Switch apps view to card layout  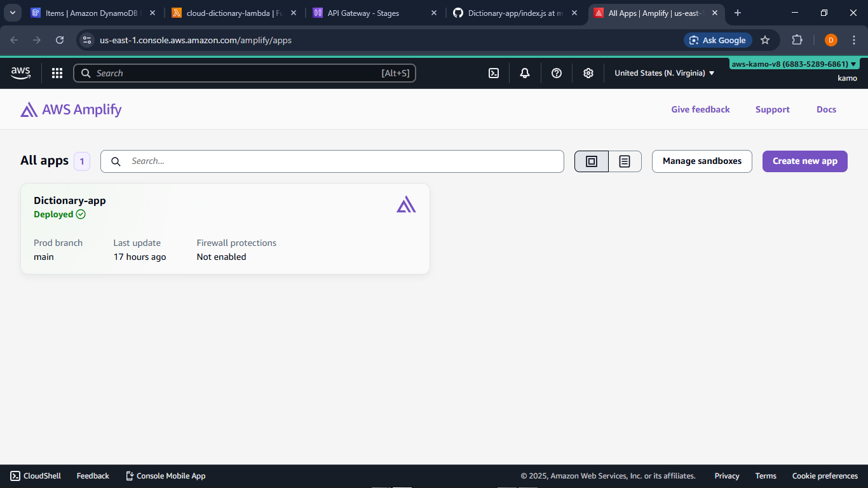point(591,161)
